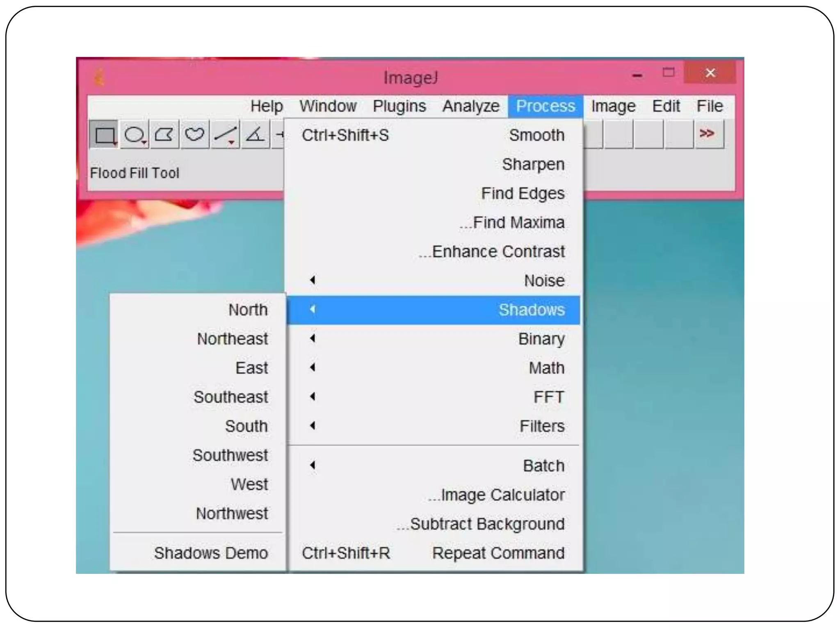Select the Oval selection tool
840x630 pixels.
click(135, 135)
